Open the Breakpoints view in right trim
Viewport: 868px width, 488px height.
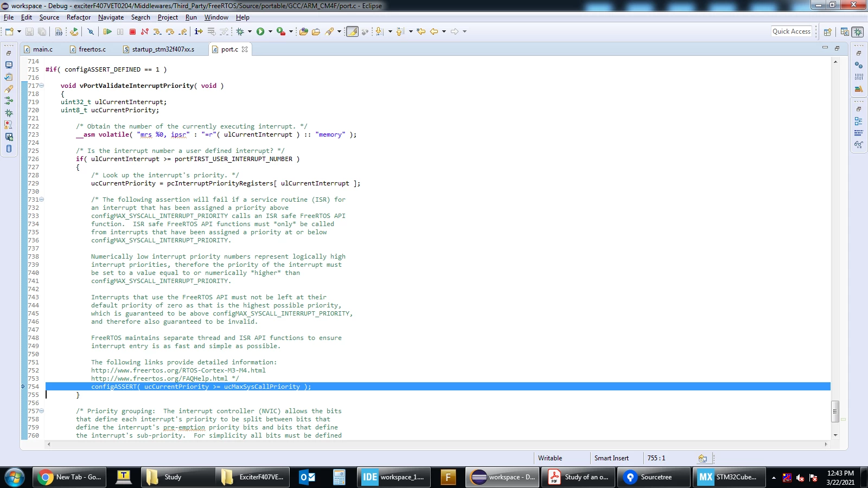858,65
